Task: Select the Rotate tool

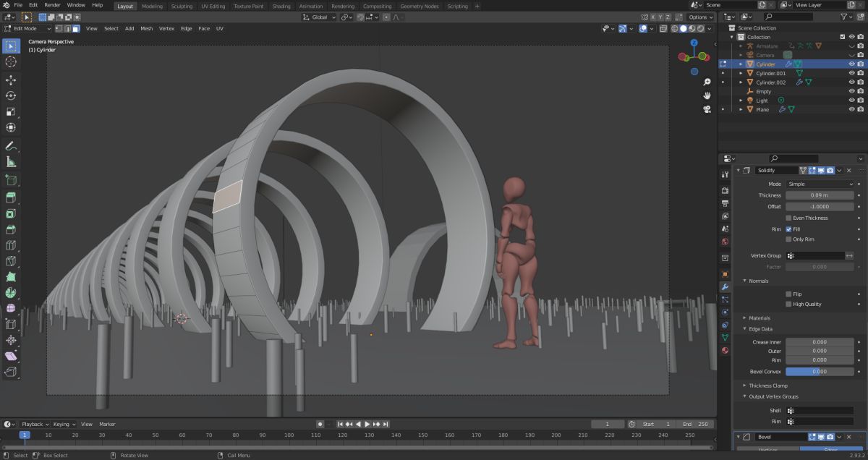Action: pos(11,95)
